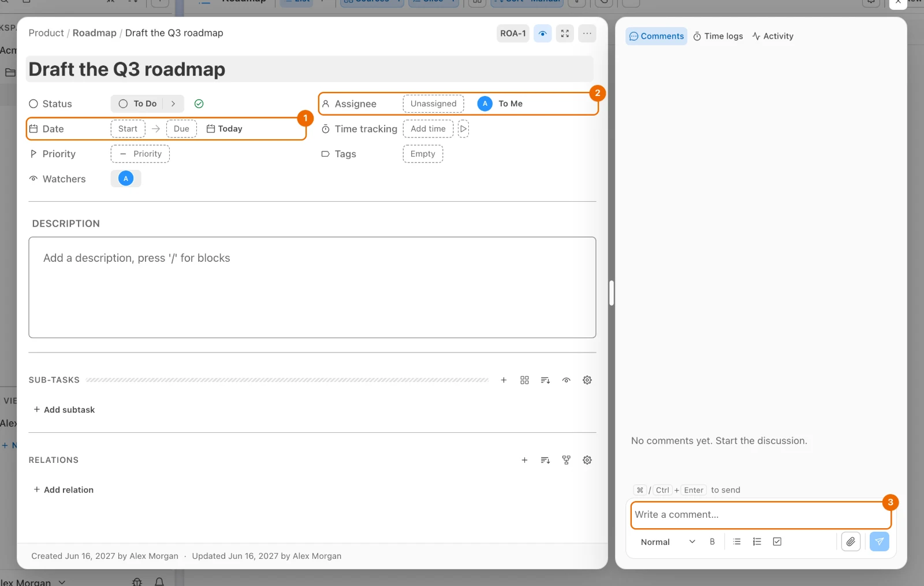Insert a checklist in comment editor
Screen dimensions: 924x586
pyautogui.click(x=777, y=542)
